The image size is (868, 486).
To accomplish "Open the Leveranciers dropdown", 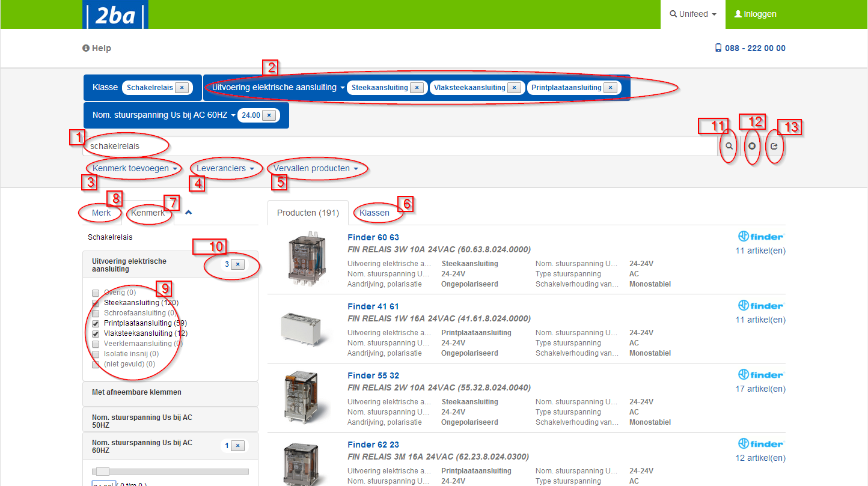I will 226,169.
